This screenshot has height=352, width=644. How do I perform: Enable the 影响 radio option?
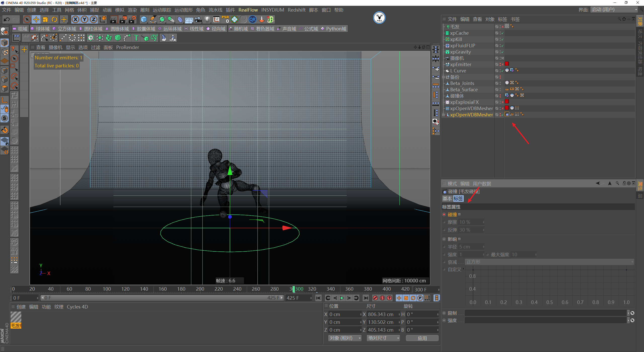[444, 239]
